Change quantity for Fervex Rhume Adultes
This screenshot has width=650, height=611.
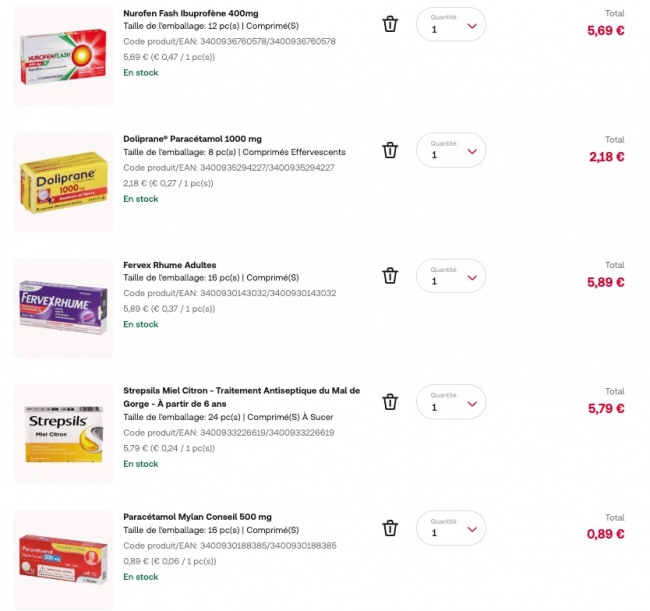pos(451,277)
